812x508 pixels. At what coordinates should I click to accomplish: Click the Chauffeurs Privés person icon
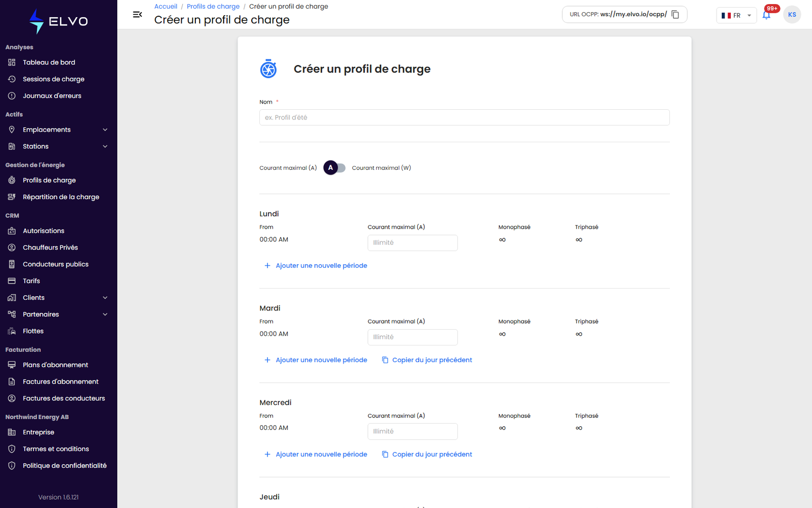pyautogui.click(x=12, y=248)
